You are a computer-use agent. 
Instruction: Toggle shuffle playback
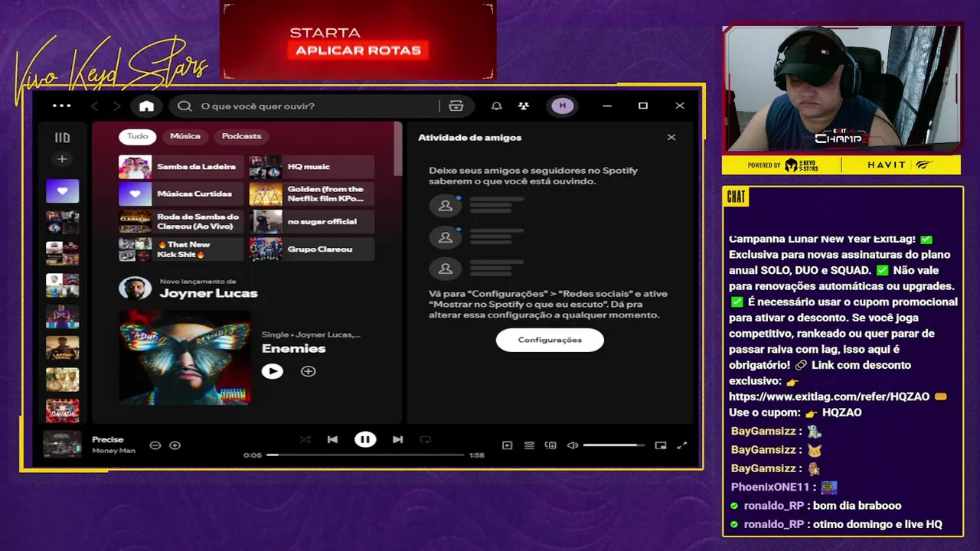(305, 439)
